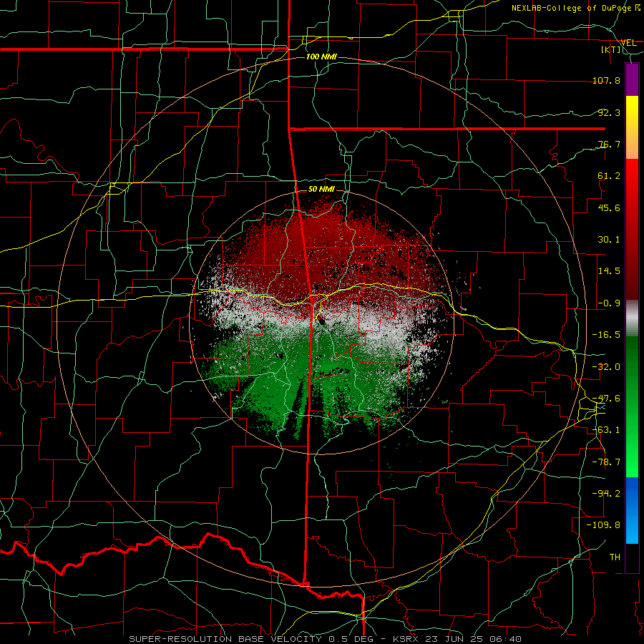Click the TH legend label
The width and height of the screenshot is (644, 644).
coord(615,557)
